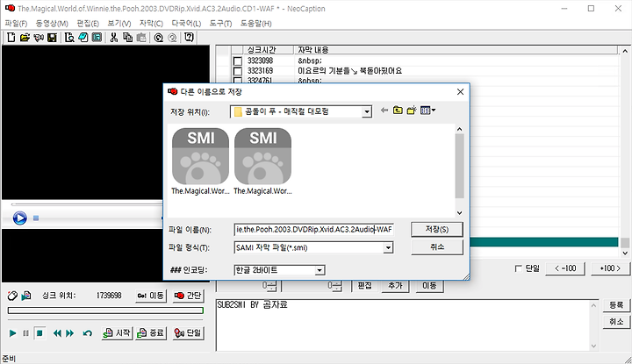Toggle the 단일 checkbox above the -100 button
Viewport: 632px width, 364px height.
pyautogui.click(x=519, y=268)
